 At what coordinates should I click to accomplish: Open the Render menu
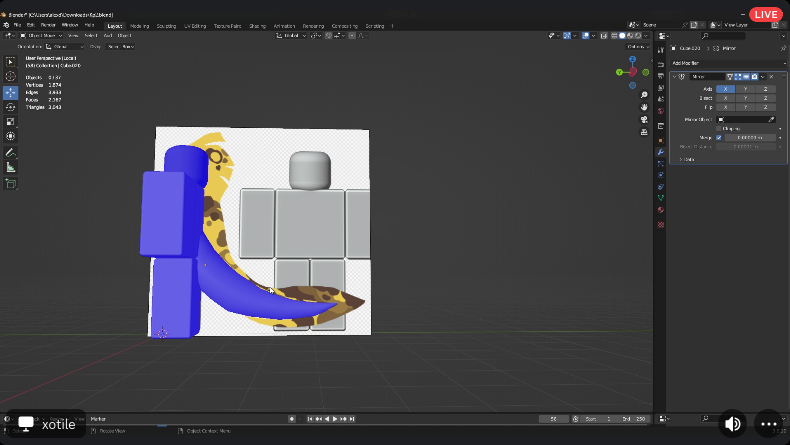tap(48, 25)
